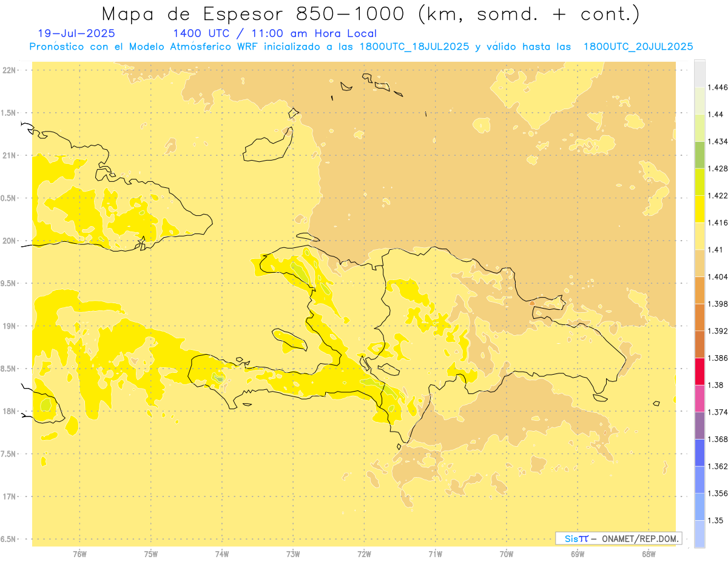Click the blue 1.362–1.368 colorbar swatch
The height and width of the screenshot is (562, 728).
coord(699,452)
